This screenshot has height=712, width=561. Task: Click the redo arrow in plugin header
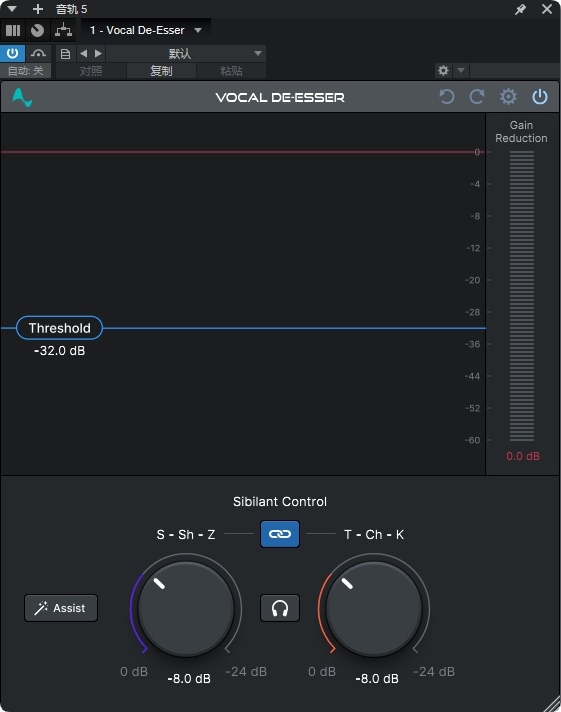pos(477,97)
